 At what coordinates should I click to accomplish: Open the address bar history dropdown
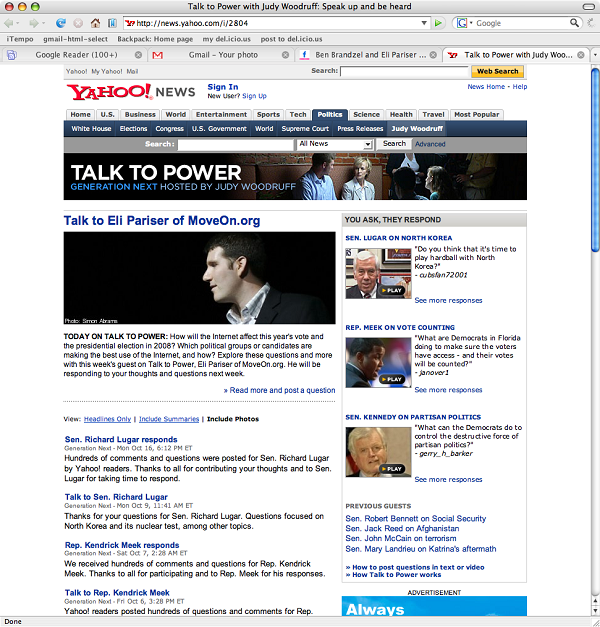click(424, 23)
